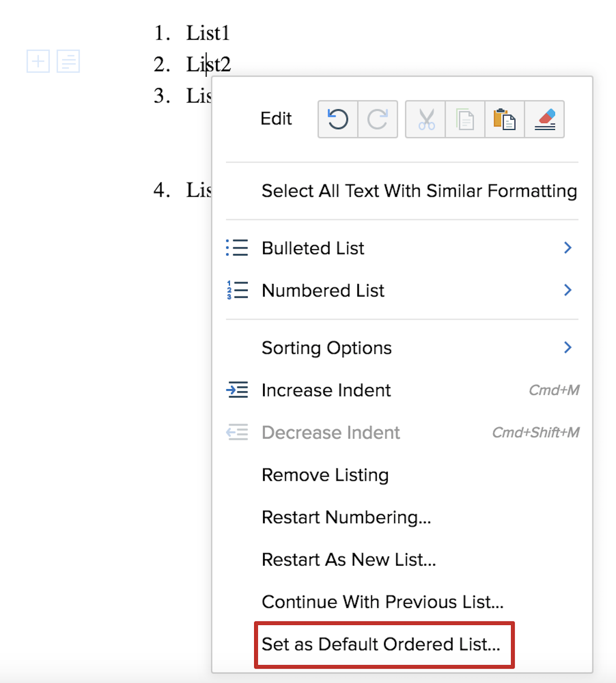Choose Select All Text With Similar Formatting
The height and width of the screenshot is (683, 616).
tap(419, 191)
